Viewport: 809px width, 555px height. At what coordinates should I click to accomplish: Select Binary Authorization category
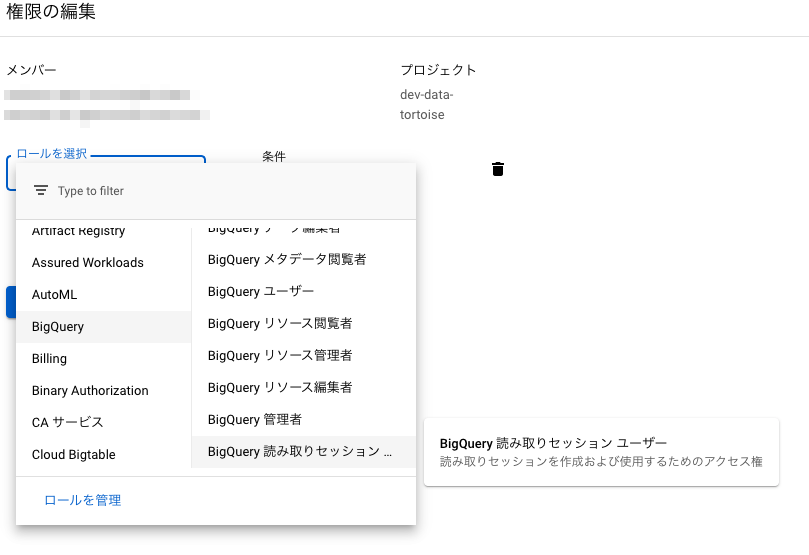(104, 390)
